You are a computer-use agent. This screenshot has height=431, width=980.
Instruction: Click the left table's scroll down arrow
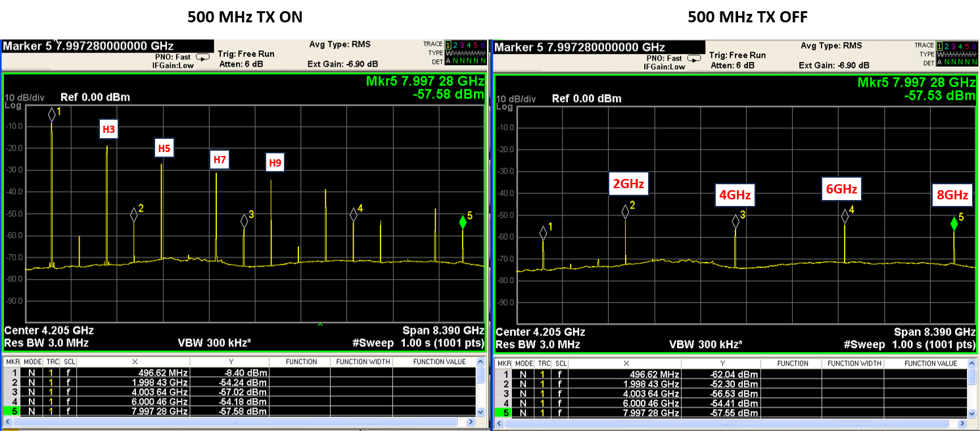[481, 412]
